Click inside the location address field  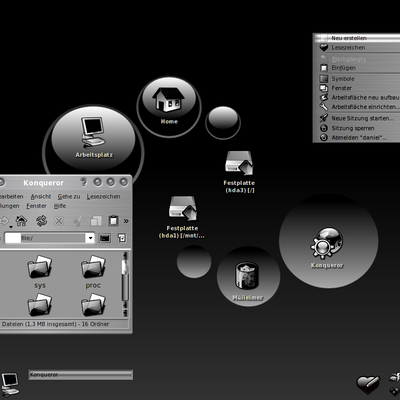pyautogui.click(x=45, y=238)
